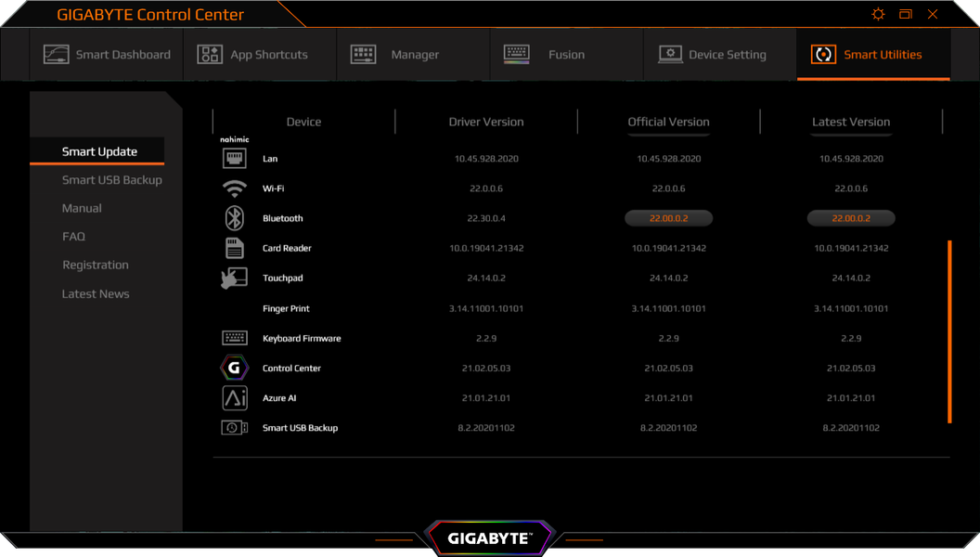This screenshot has height=557, width=980.
Task: Click the Control Center G logo icon
Action: coord(235,368)
